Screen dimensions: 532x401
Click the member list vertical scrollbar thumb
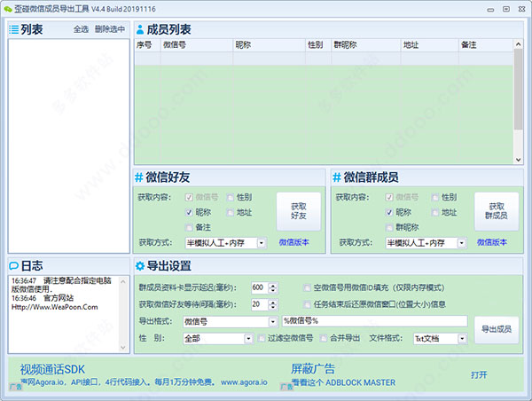coord(518,89)
